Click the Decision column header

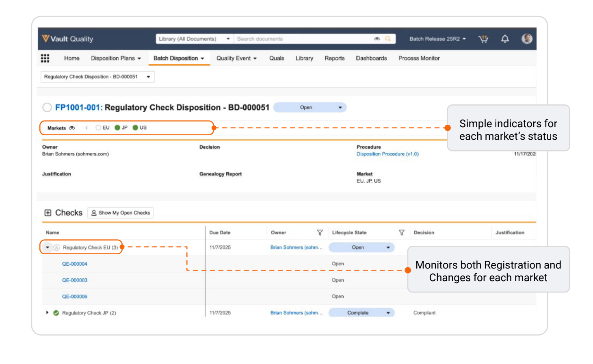[424, 233]
